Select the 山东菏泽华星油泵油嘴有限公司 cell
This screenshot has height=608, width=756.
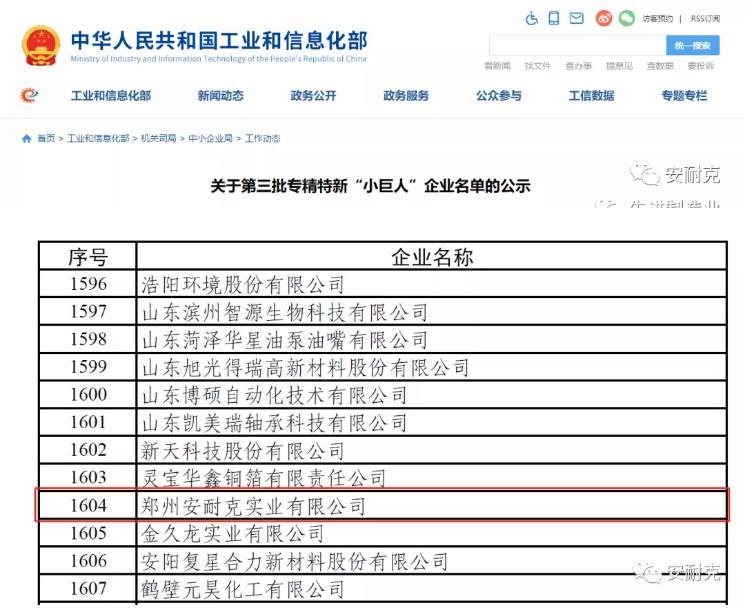click(x=432, y=339)
